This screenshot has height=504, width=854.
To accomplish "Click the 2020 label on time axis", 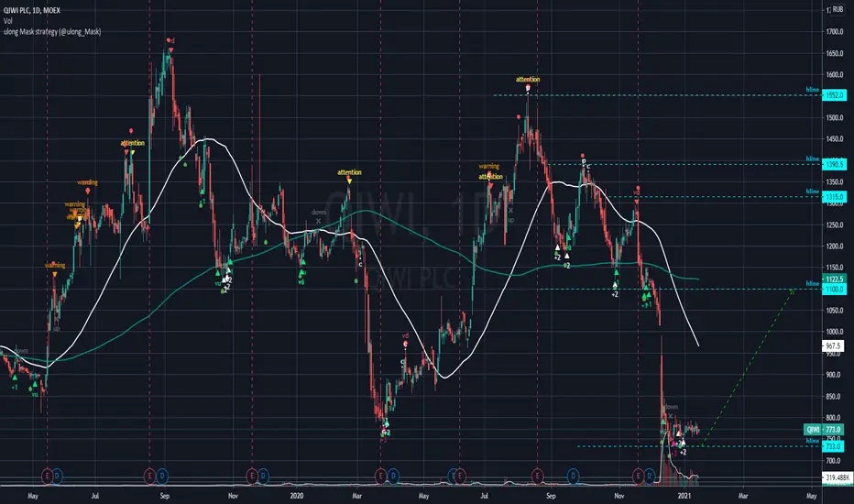I will click(x=297, y=496).
